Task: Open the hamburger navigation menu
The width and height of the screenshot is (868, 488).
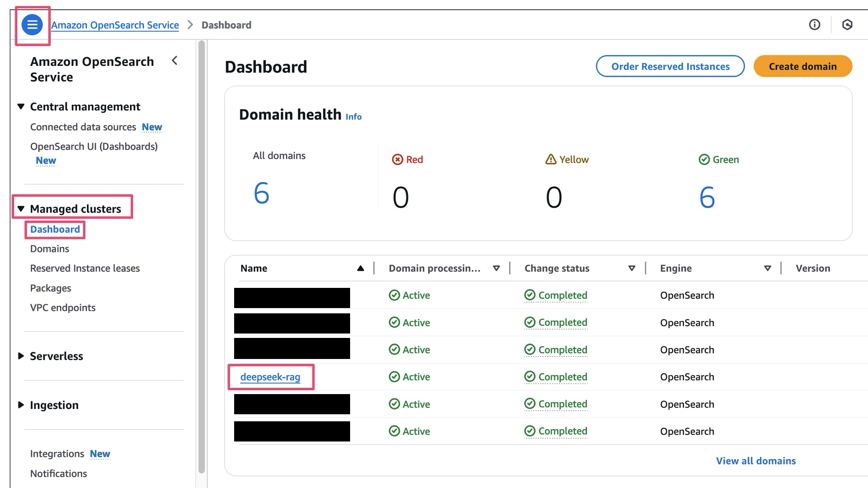Action: 31,25
